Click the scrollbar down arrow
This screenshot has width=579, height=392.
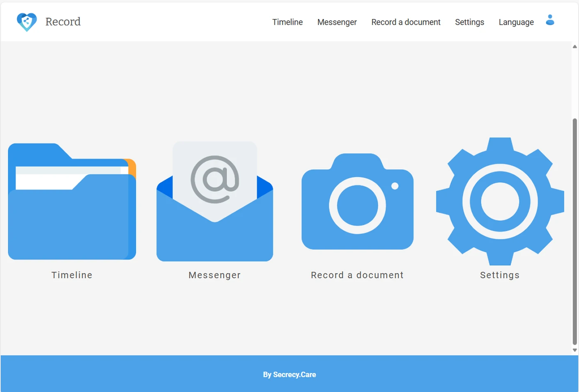tap(575, 350)
